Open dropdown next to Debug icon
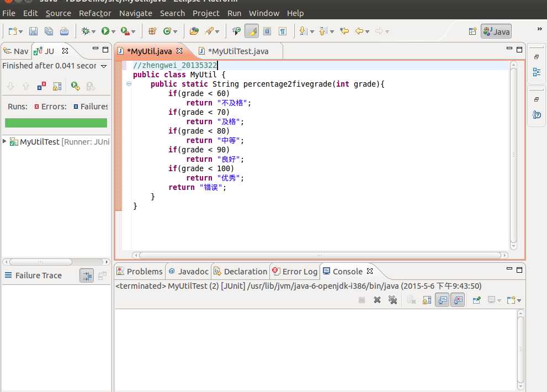Screen dimensions: 547x392 (93, 32)
